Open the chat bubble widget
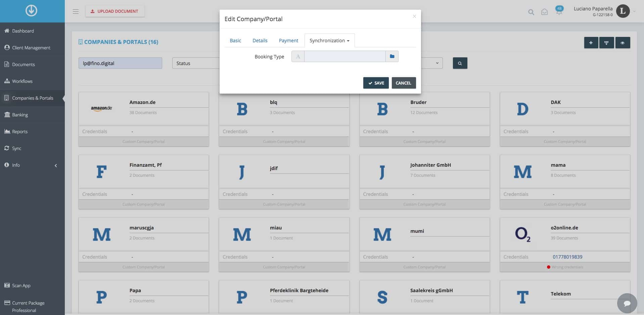 click(x=627, y=303)
